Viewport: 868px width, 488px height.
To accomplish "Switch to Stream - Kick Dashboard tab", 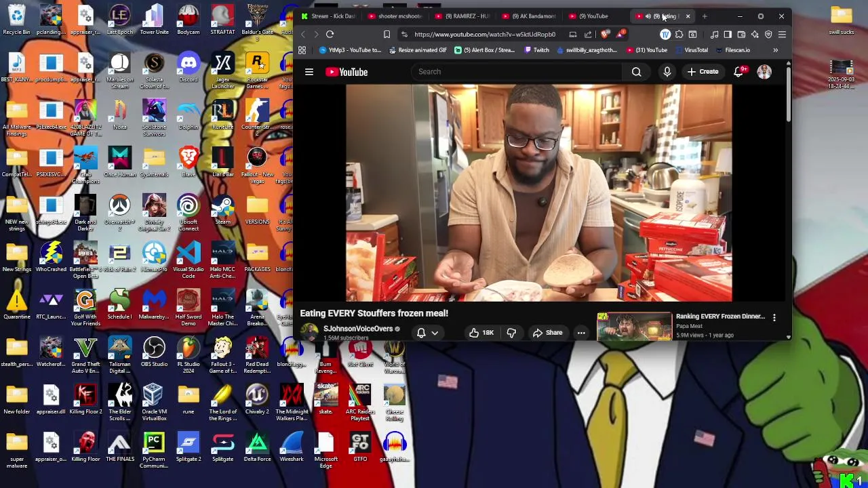I will pyautogui.click(x=328, y=16).
